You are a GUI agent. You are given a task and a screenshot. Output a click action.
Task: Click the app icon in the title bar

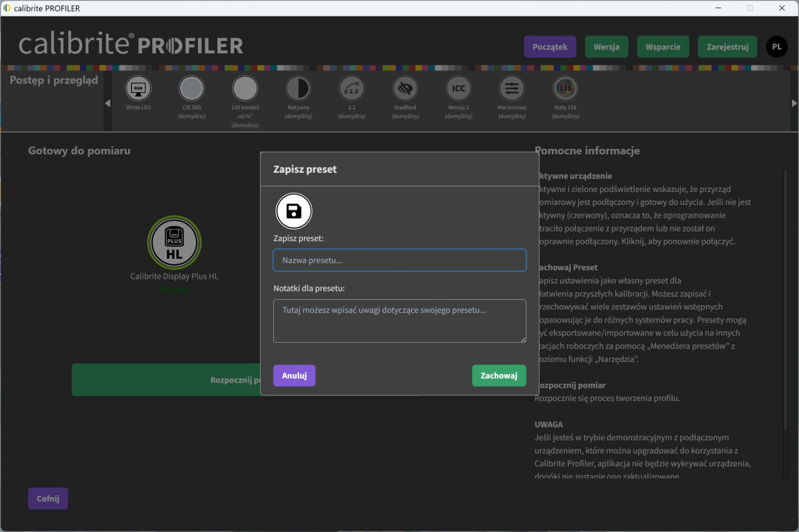[7, 8]
